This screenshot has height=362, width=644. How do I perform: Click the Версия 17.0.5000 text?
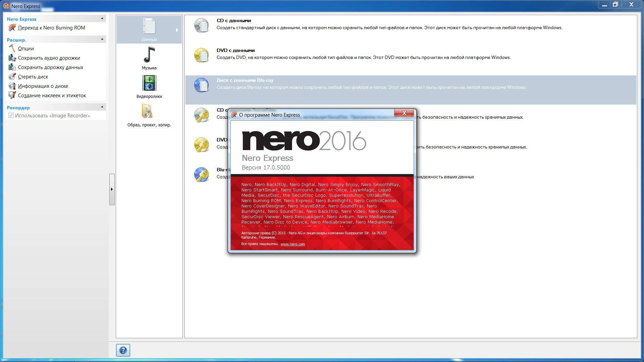click(266, 168)
